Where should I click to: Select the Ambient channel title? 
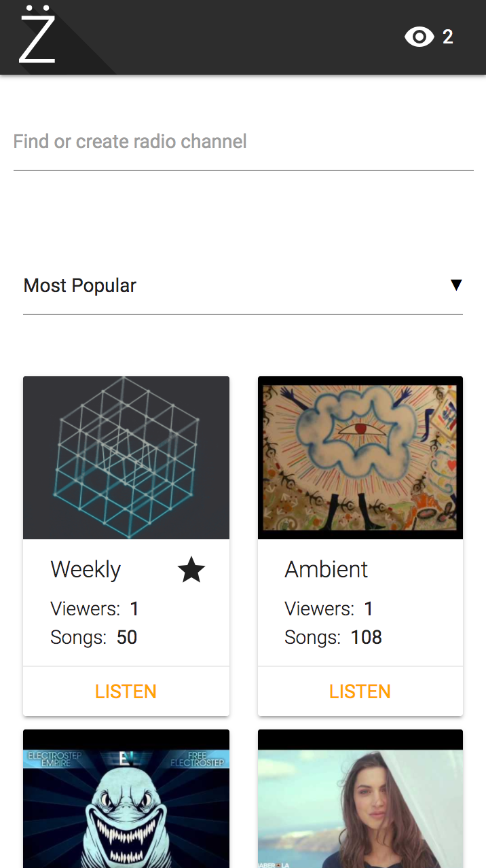(x=326, y=569)
